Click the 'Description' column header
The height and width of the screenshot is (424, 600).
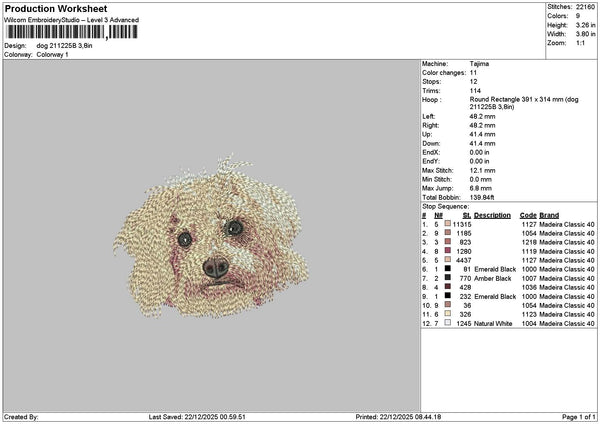[x=492, y=215]
